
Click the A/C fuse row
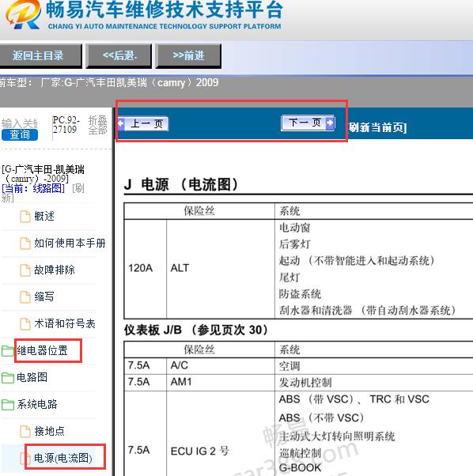[x=298, y=365]
